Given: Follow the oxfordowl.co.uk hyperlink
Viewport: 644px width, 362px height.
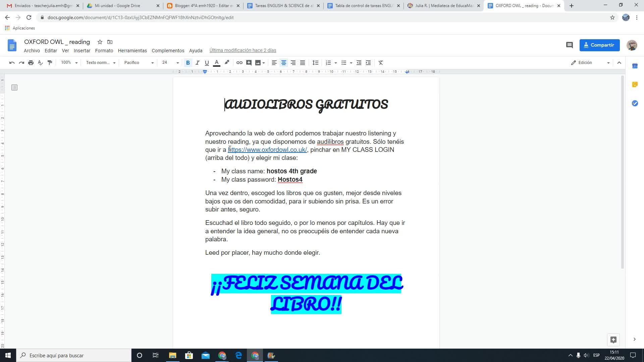Looking at the screenshot, I should (267, 150).
